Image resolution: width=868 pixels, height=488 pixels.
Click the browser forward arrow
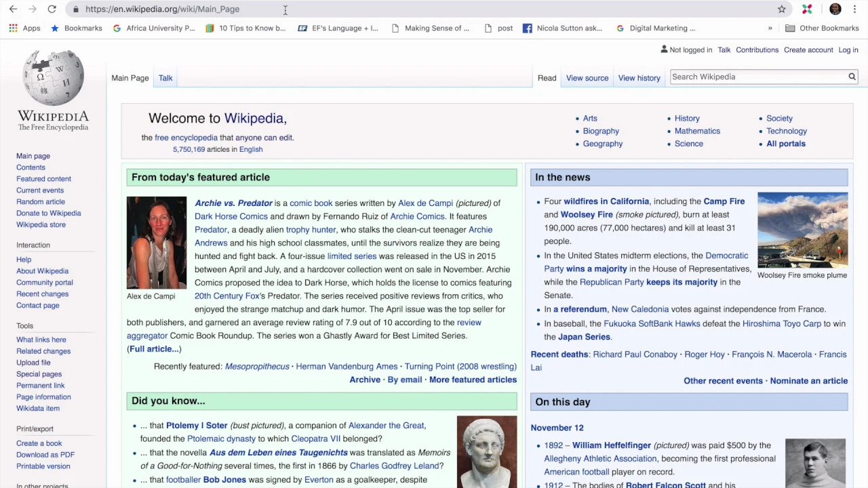point(32,9)
